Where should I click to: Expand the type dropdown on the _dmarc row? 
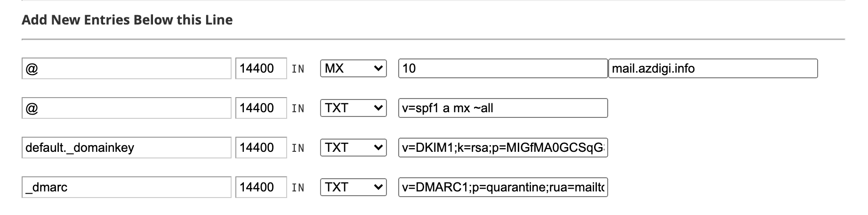353,187
